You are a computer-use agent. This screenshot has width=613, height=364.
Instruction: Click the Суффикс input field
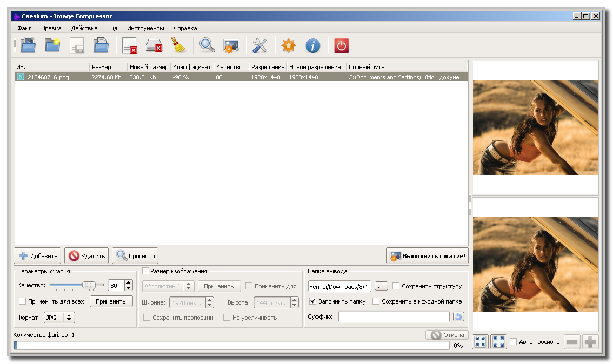(394, 316)
